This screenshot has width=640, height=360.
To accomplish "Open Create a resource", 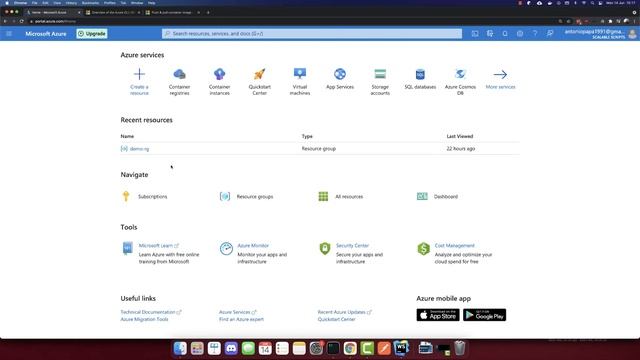I will pyautogui.click(x=139, y=82).
